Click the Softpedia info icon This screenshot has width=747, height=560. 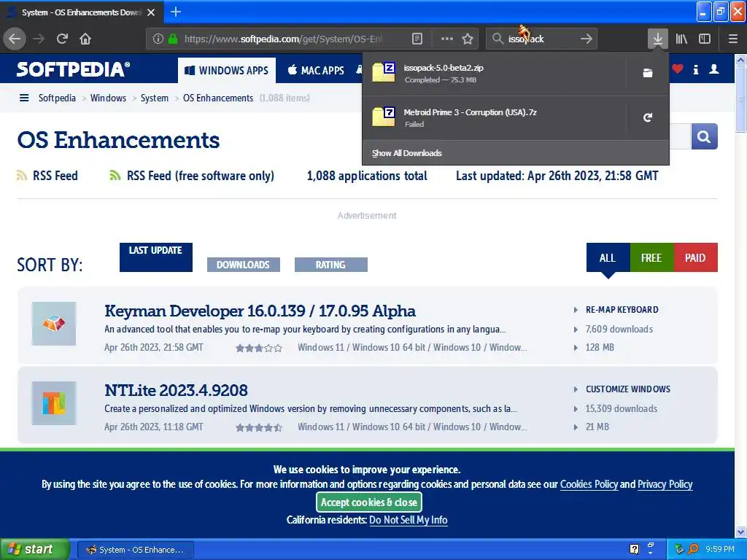point(695,69)
